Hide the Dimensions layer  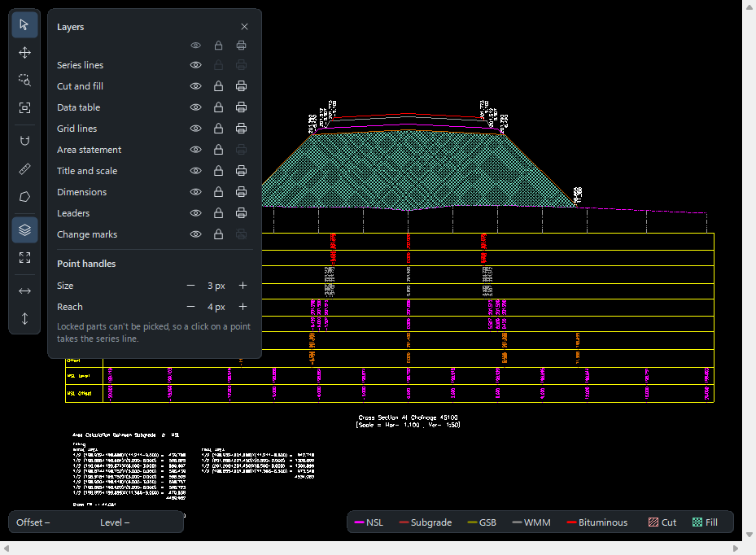tap(195, 192)
